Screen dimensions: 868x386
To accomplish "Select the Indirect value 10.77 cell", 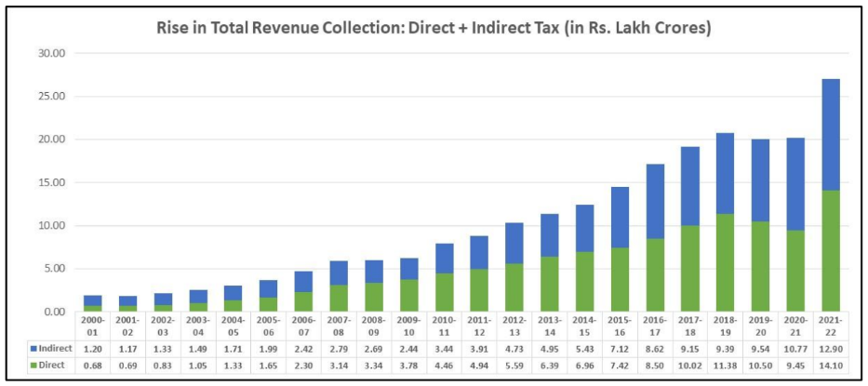I will (795, 350).
